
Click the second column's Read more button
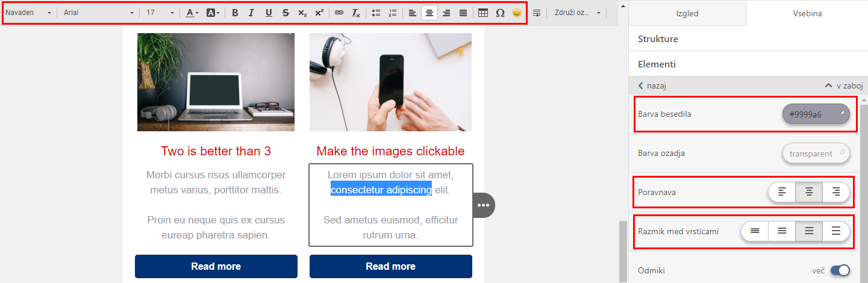point(390,266)
